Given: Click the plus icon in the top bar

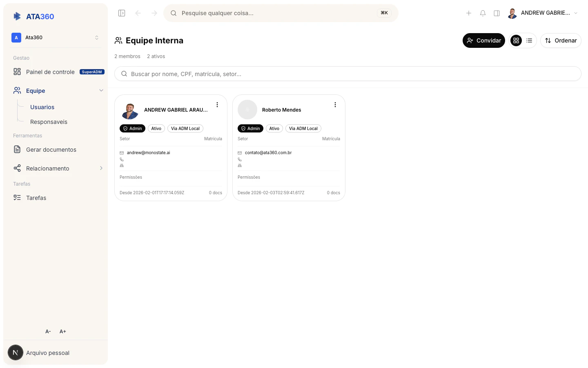Looking at the screenshot, I should [x=469, y=13].
